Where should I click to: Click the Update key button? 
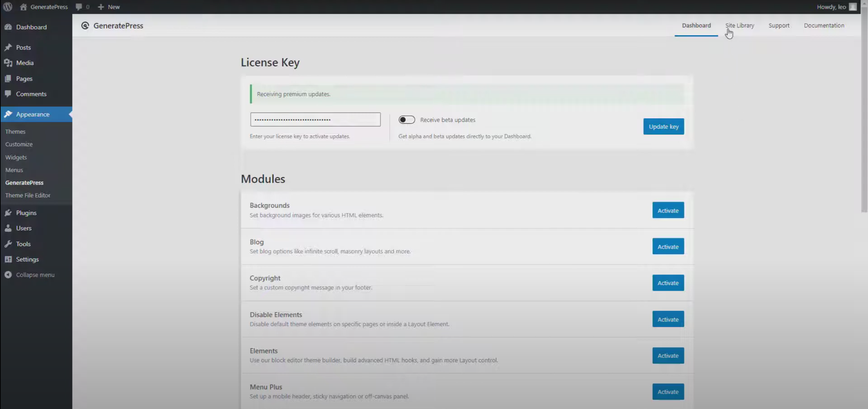pos(663,126)
